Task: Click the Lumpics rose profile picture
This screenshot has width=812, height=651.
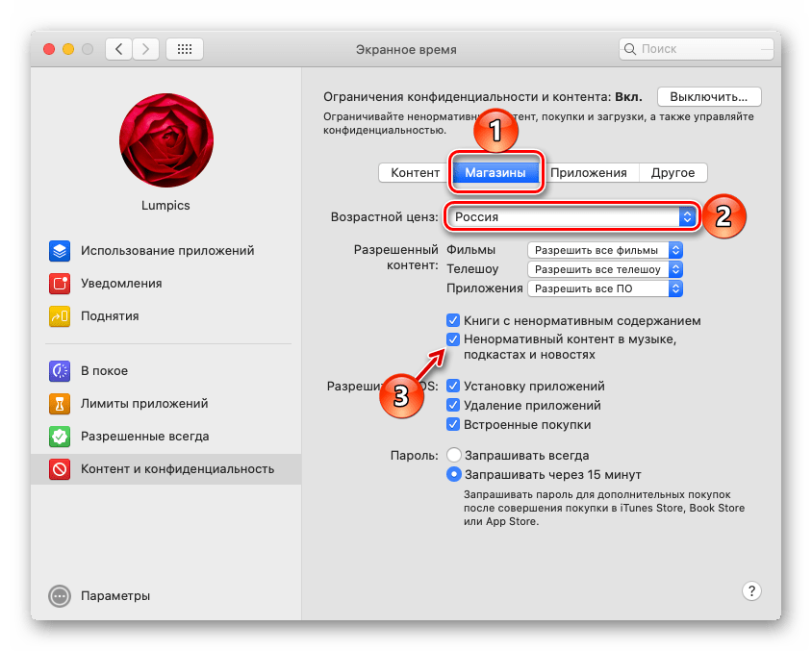Action: pos(166,140)
